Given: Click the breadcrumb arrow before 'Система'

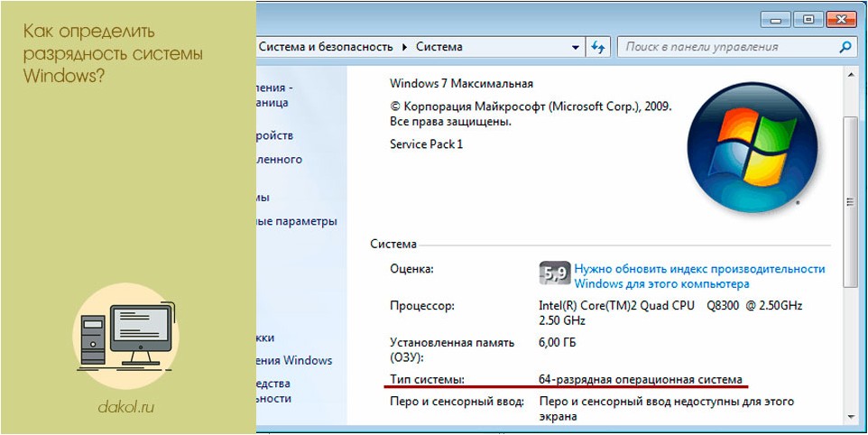Looking at the screenshot, I should coord(404,47).
